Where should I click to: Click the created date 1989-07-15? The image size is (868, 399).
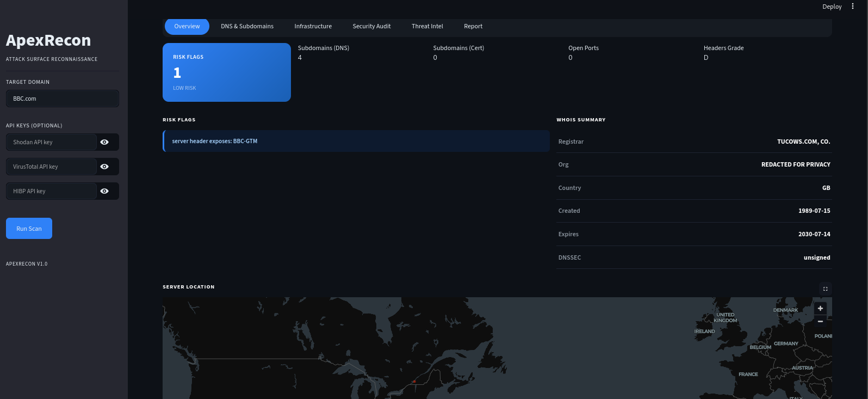tap(814, 211)
